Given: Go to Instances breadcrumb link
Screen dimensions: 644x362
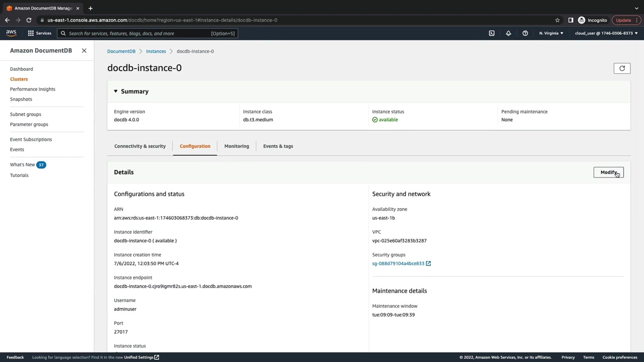Looking at the screenshot, I should click(x=156, y=51).
